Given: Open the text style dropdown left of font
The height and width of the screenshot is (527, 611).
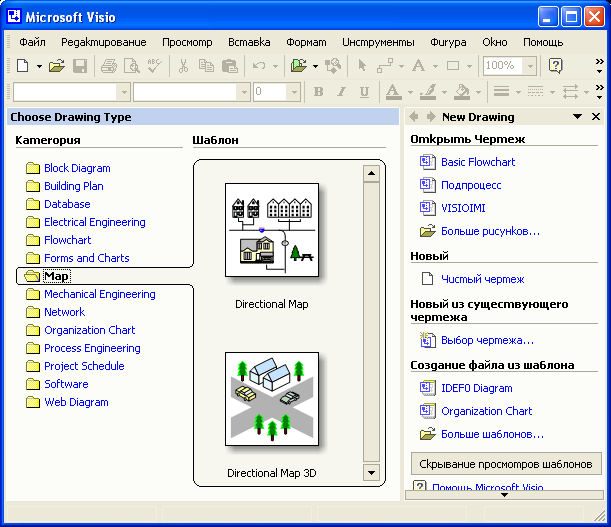Looking at the screenshot, I should (124, 92).
